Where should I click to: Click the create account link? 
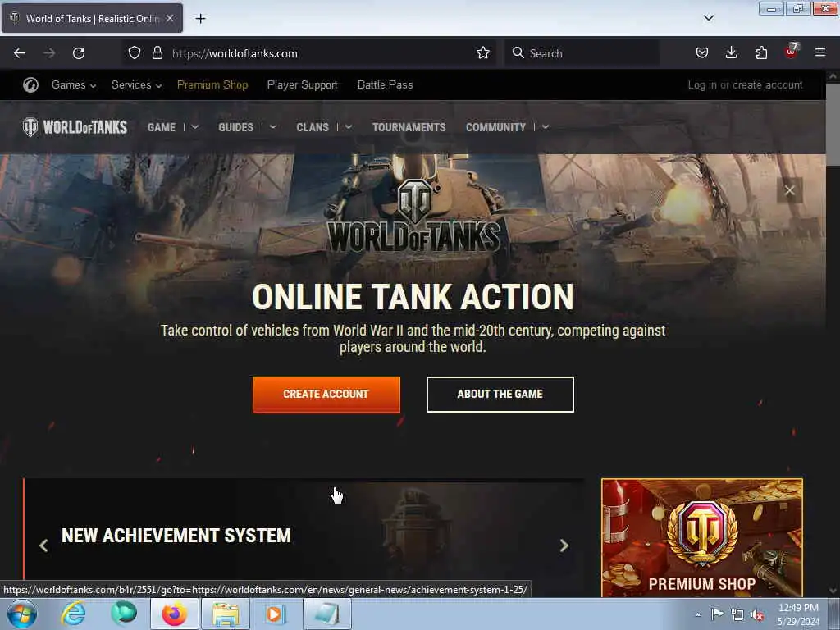coord(767,85)
